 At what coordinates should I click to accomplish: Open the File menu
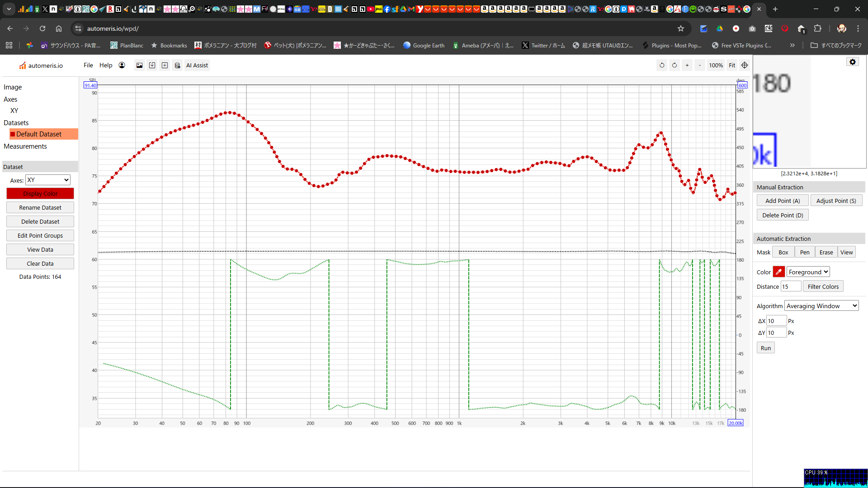(88, 66)
